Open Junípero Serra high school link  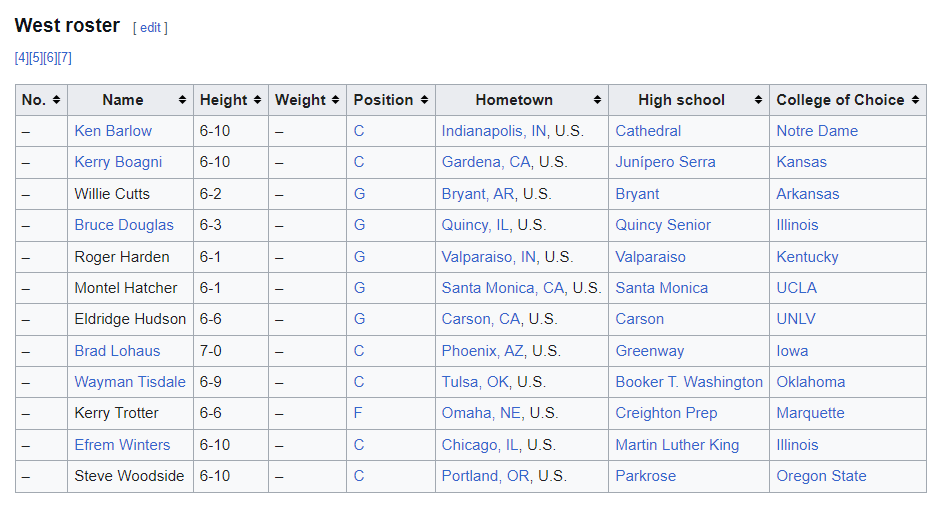[x=665, y=162]
